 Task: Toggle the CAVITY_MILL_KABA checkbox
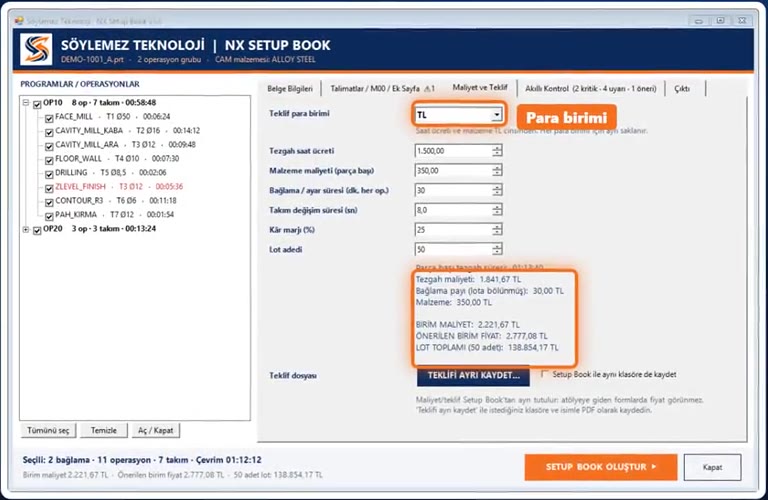pos(49,132)
